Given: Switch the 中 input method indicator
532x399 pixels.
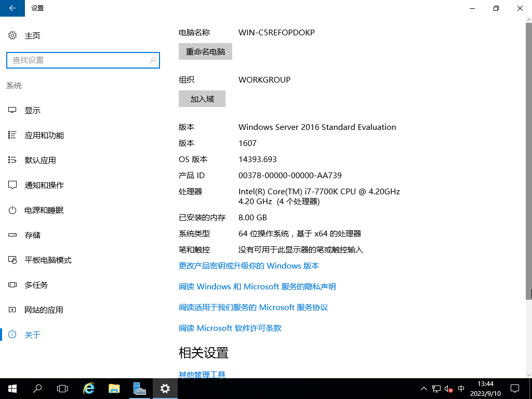Looking at the screenshot, I should coord(461,389).
